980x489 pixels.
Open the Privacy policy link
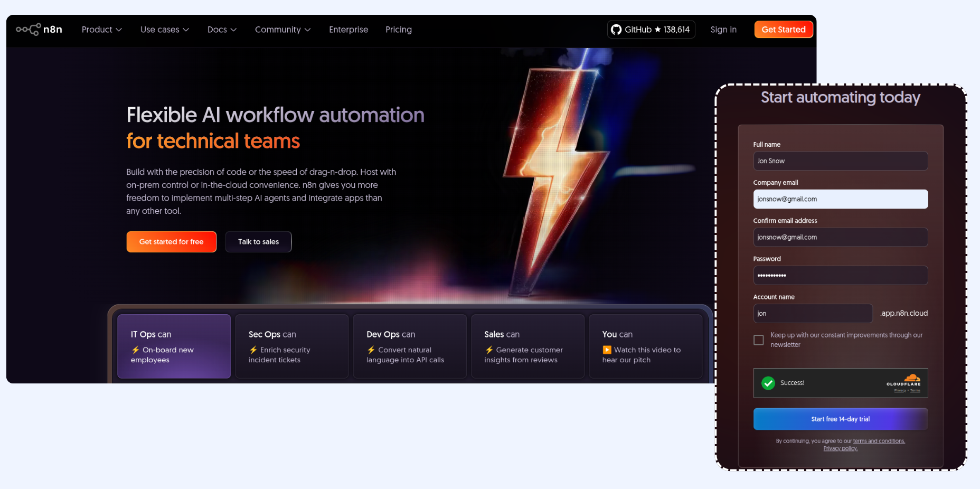(841, 448)
